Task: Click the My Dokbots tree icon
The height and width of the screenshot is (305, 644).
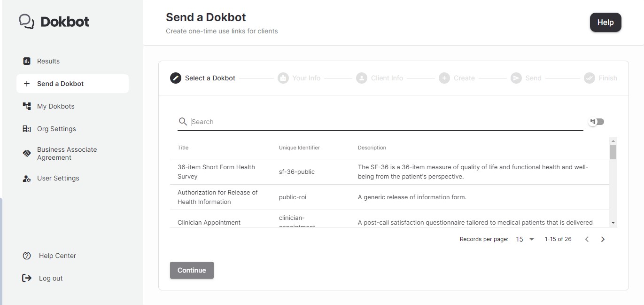Action: tap(27, 106)
